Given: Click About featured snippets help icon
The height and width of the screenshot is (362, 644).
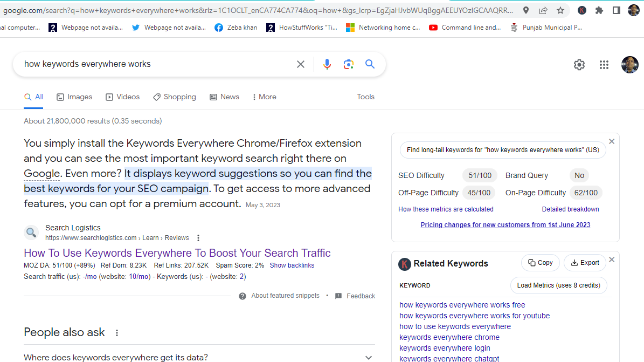Looking at the screenshot, I should tap(243, 296).
